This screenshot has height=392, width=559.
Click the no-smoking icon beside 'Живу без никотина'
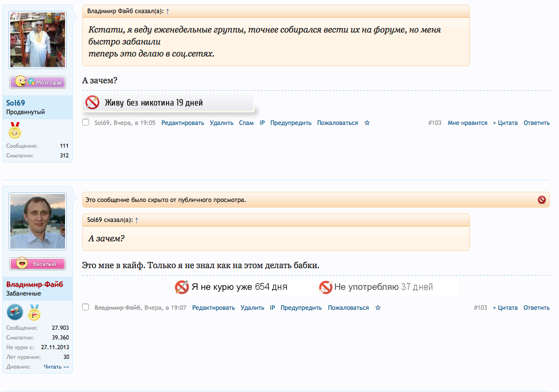click(x=92, y=103)
